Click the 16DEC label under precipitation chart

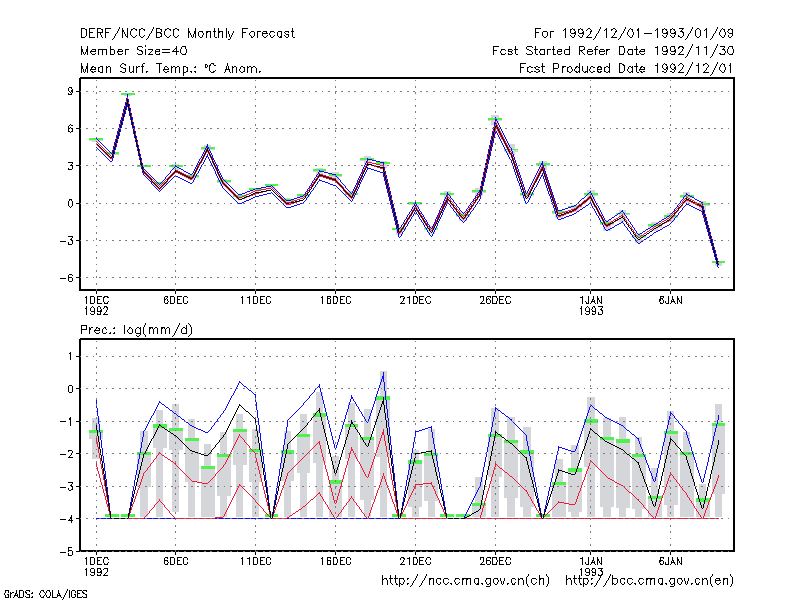(335, 561)
